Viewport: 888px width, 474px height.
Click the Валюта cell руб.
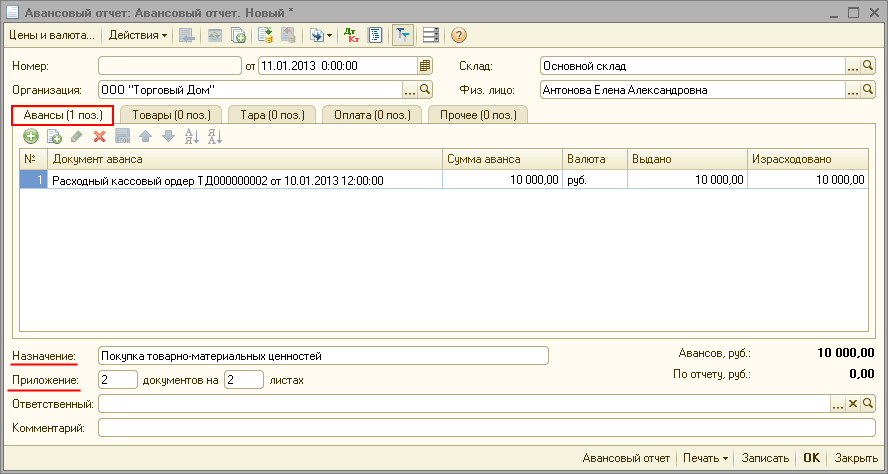click(595, 180)
